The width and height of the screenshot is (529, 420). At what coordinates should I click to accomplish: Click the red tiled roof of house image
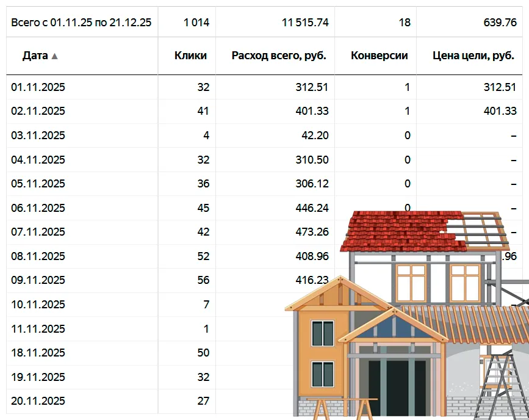pyautogui.click(x=397, y=232)
